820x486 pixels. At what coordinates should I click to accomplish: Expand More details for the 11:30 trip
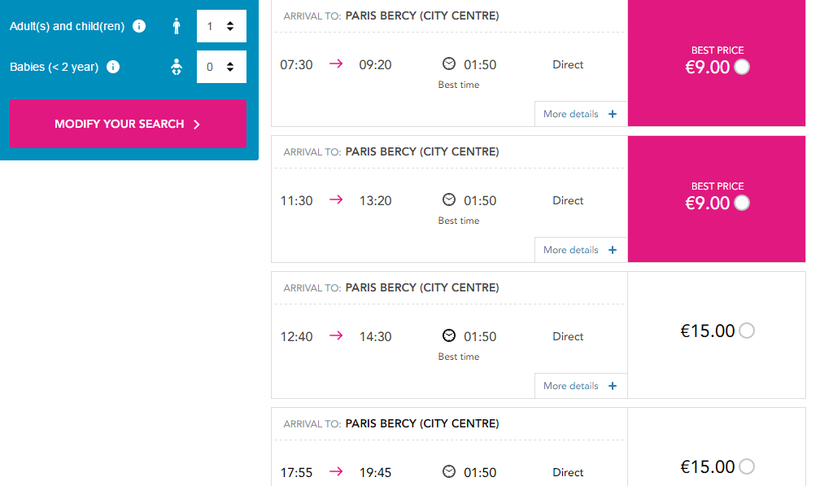tap(580, 250)
